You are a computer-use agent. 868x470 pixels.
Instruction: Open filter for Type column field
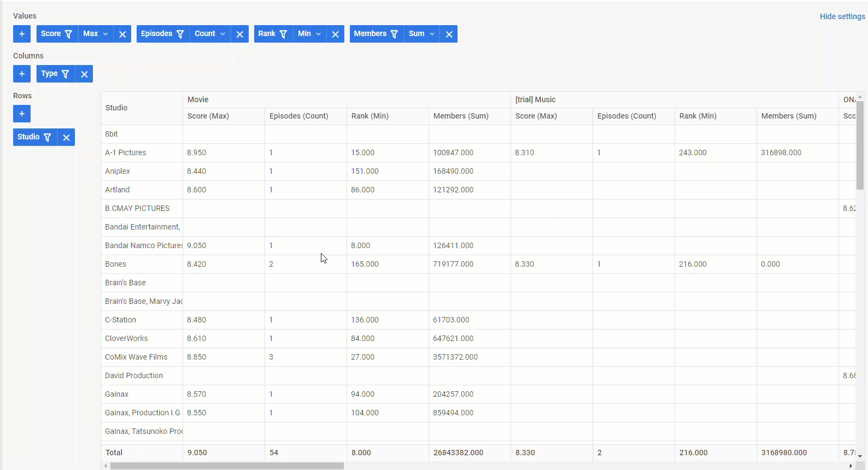[66, 74]
